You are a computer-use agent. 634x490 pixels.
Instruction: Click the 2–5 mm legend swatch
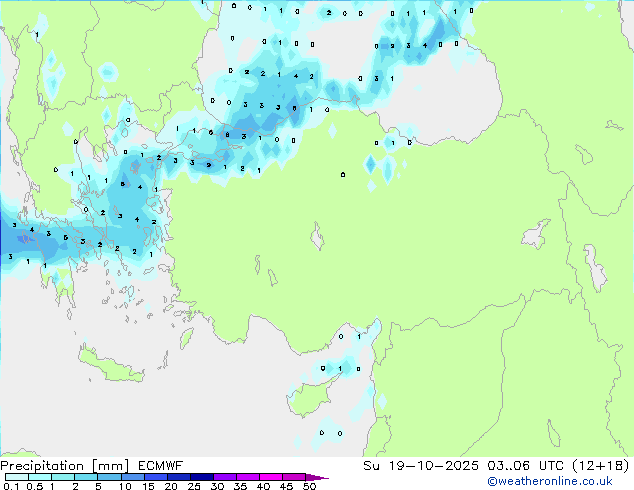point(86,477)
